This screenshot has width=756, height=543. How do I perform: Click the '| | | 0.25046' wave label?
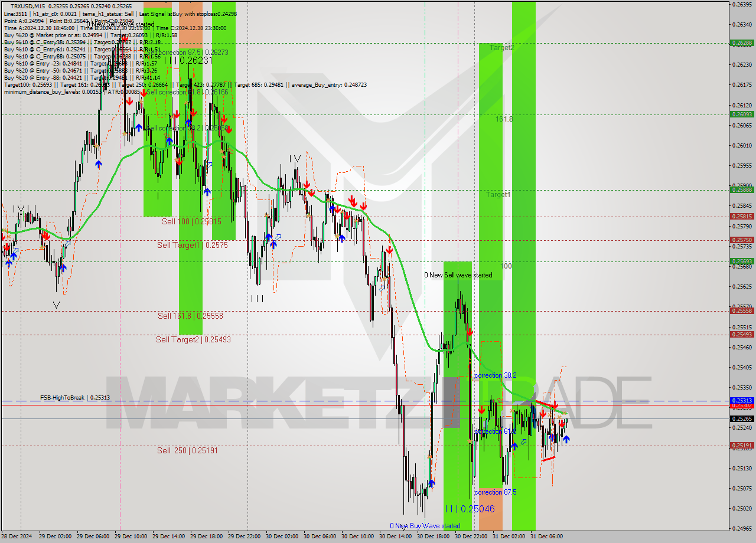point(470,509)
